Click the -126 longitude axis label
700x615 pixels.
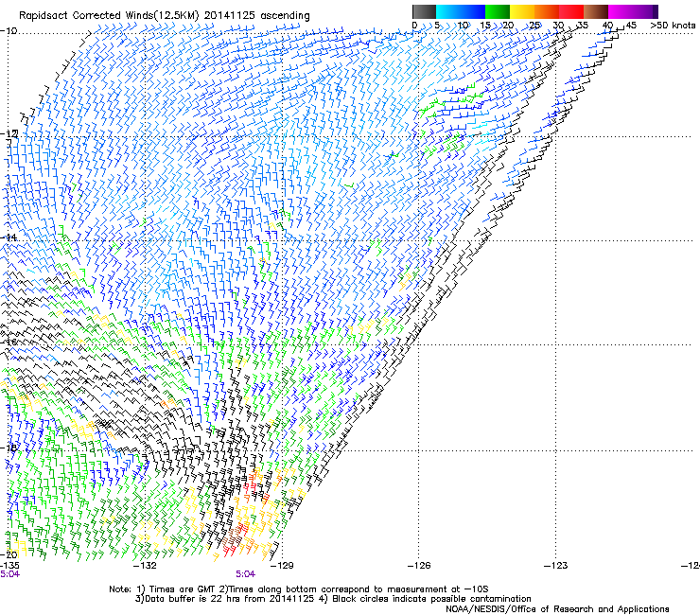[x=419, y=566]
